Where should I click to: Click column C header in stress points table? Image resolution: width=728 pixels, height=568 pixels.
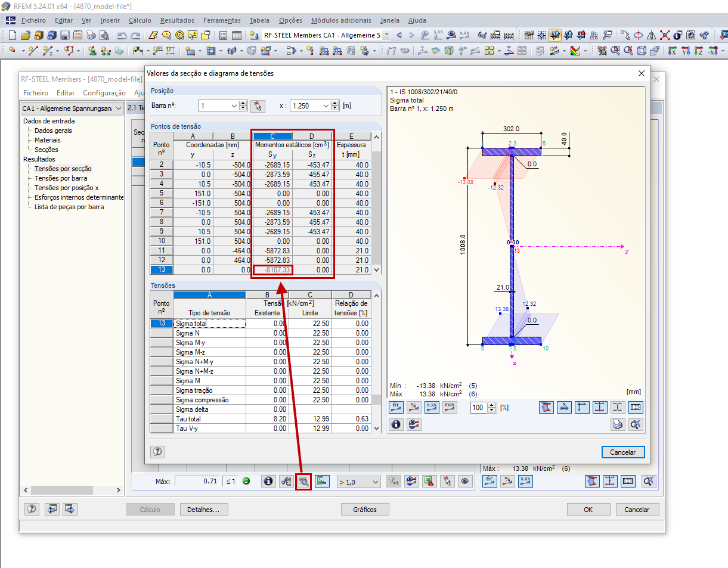coord(272,136)
